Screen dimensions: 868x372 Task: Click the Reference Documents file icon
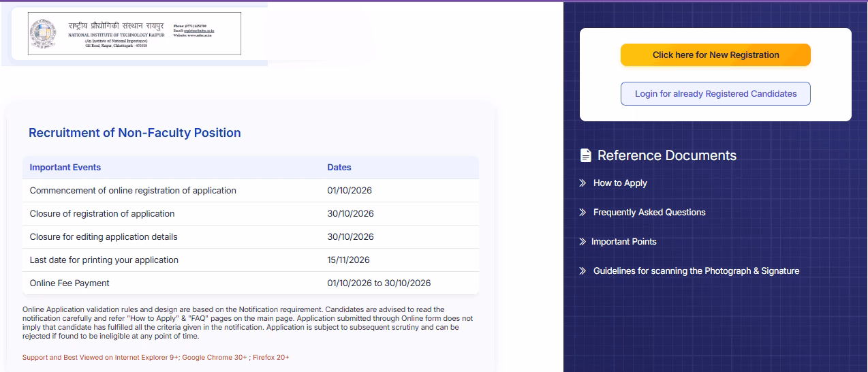tap(585, 155)
